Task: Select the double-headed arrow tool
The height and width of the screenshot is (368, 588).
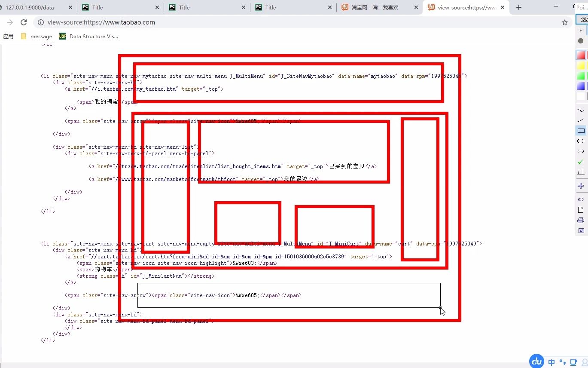Action: click(x=581, y=151)
